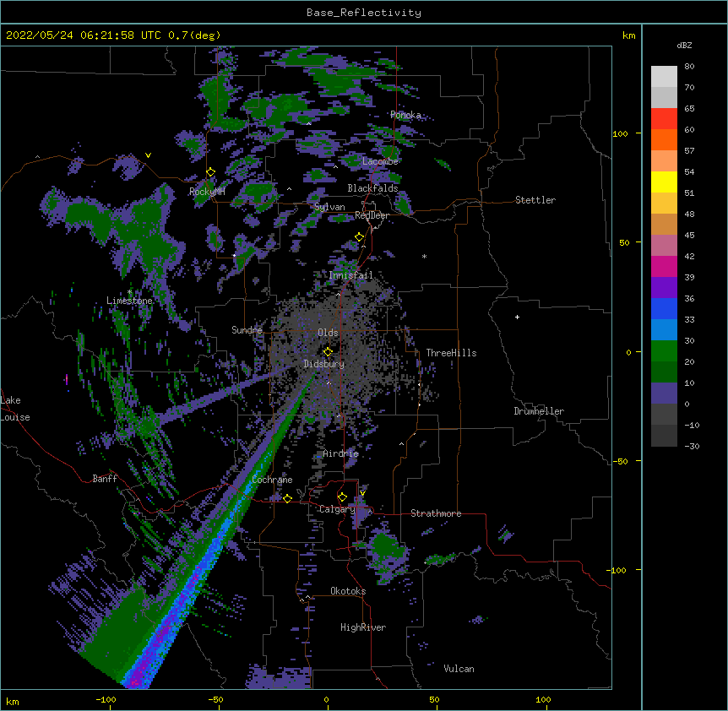Click the Olds city label
This screenshot has width=728, height=711.
pyautogui.click(x=328, y=333)
